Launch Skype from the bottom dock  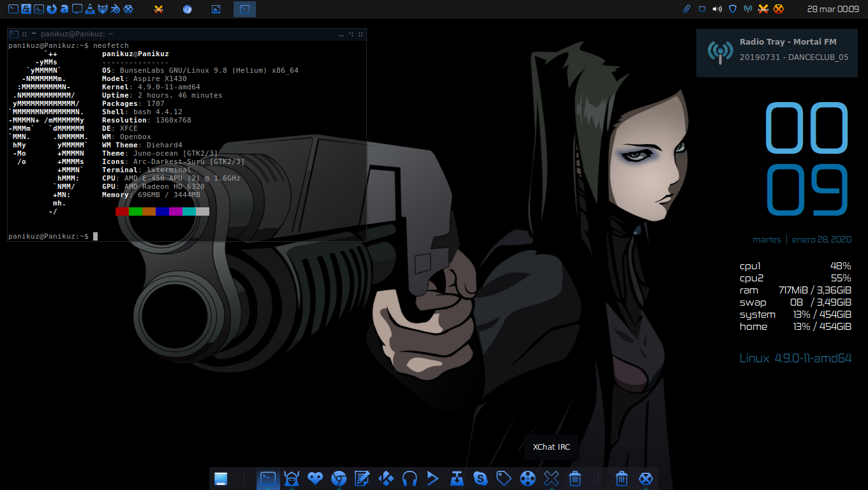[481, 478]
